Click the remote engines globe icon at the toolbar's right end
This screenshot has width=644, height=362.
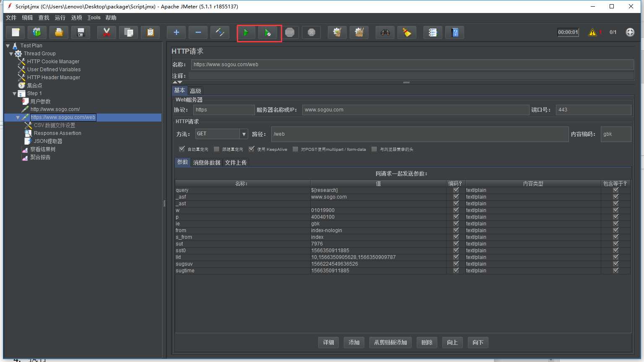tap(630, 32)
